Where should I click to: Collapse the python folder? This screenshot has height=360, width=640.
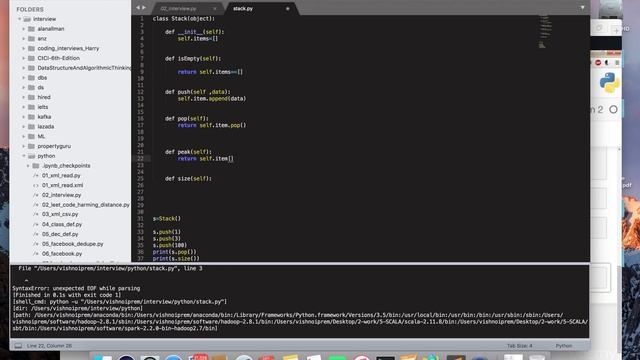(x=24, y=156)
